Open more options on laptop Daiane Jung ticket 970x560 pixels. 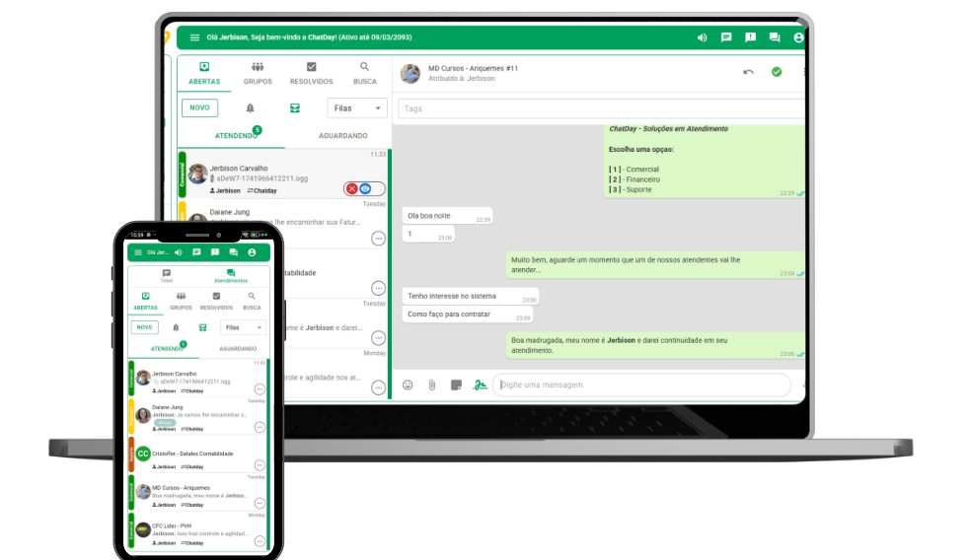(x=378, y=239)
